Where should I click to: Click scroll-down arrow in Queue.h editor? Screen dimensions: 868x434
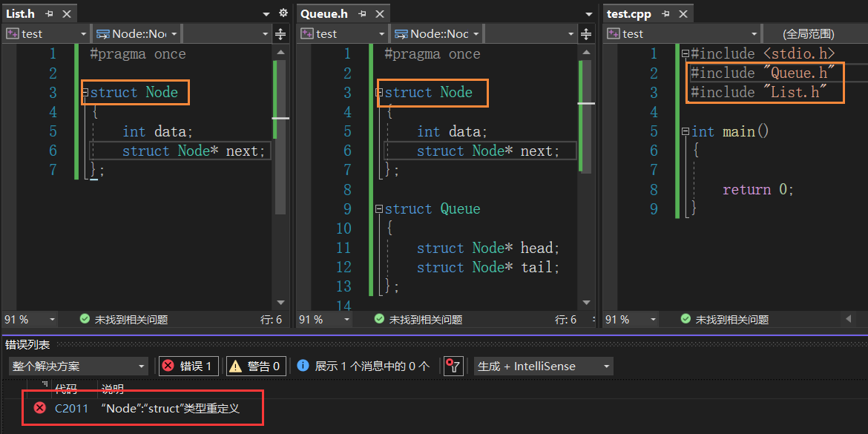[586, 302]
